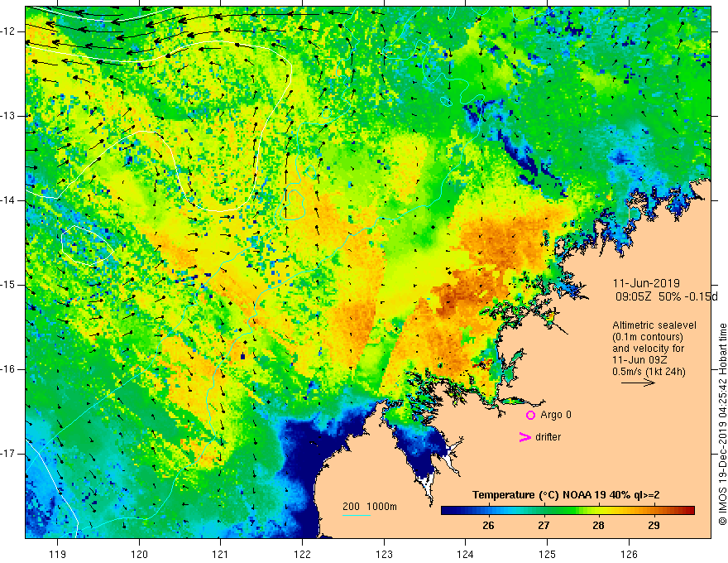This screenshot has height=563, width=728.
Task: Click the latitude axis label -13
Action: (8, 116)
